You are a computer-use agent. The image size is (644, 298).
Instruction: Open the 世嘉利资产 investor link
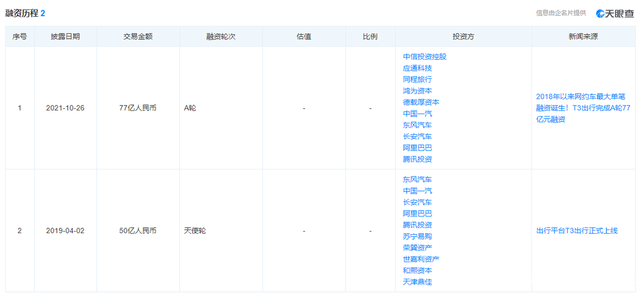click(x=421, y=259)
